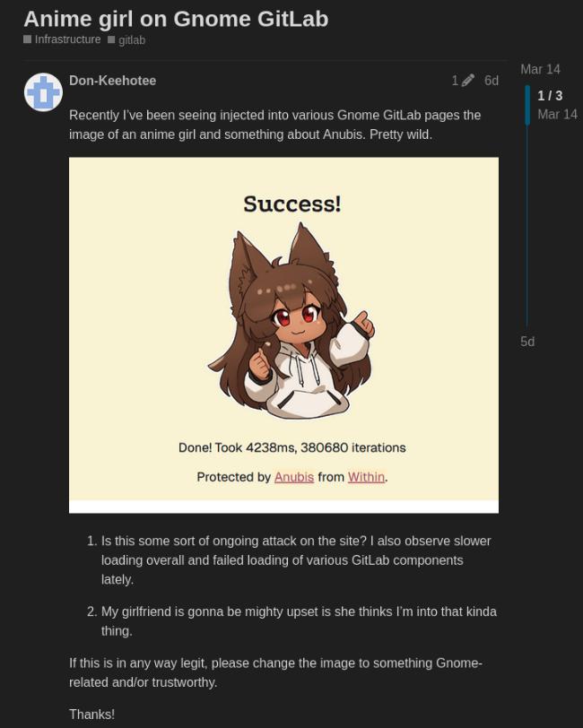
Task: Open the Within link in image
Action: 366,477
